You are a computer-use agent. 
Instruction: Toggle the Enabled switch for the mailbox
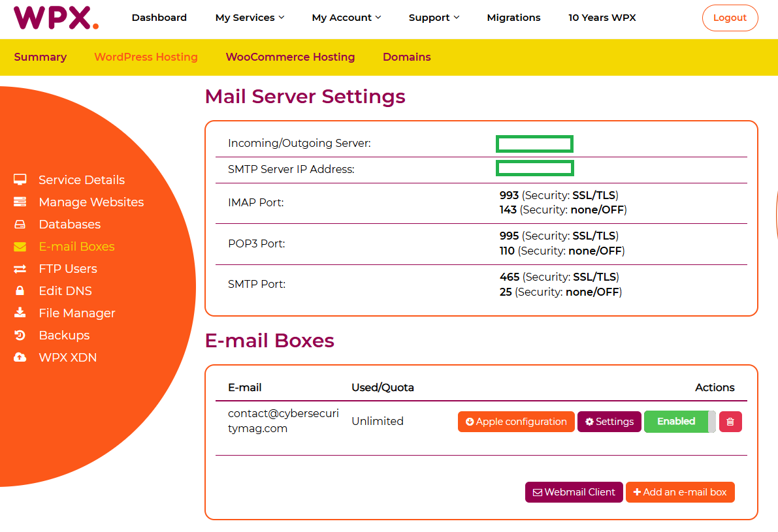tap(680, 422)
